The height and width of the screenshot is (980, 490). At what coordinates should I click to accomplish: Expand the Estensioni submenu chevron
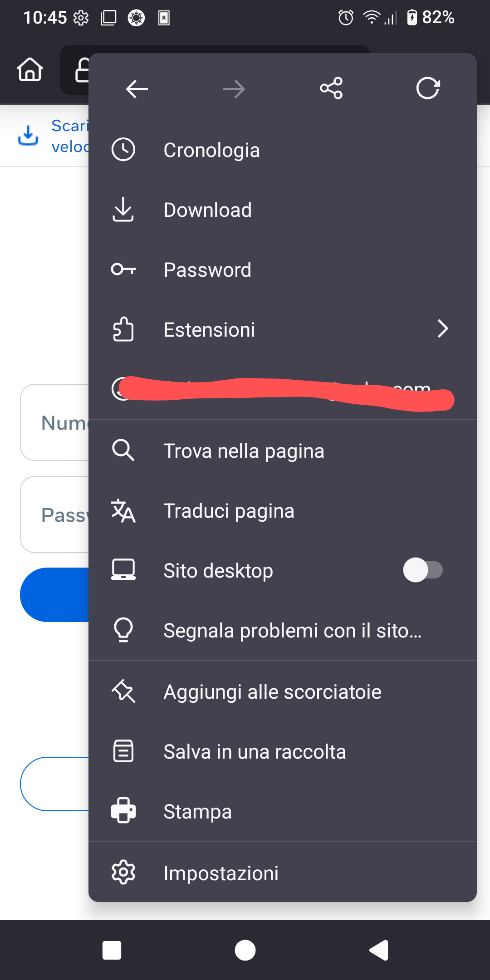442,329
